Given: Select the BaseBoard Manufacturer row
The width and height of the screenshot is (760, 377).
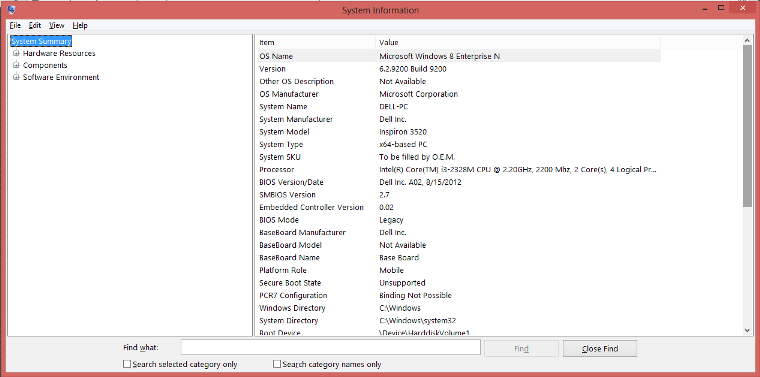Looking at the screenshot, I should coord(458,233).
